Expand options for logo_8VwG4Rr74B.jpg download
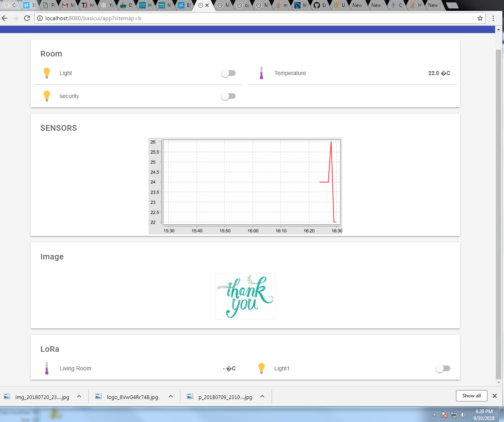Screen dimensions: 504x422 (x=171, y=397)
